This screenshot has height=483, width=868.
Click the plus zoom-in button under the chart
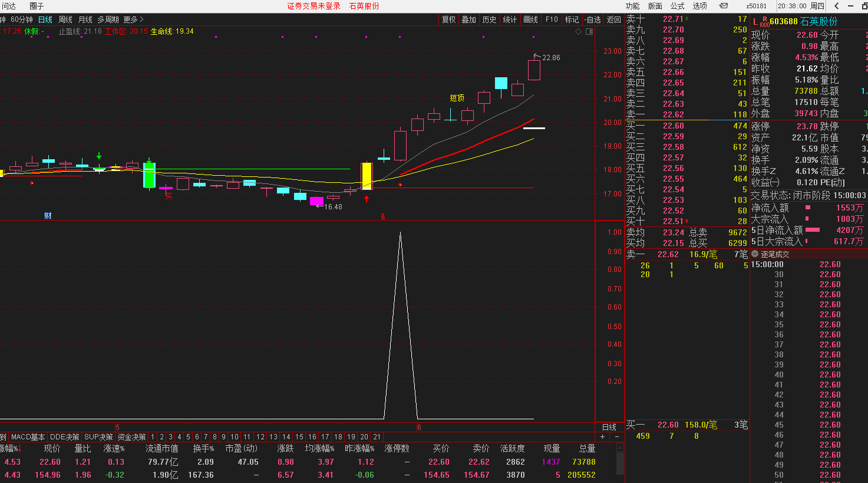[602, 437]
